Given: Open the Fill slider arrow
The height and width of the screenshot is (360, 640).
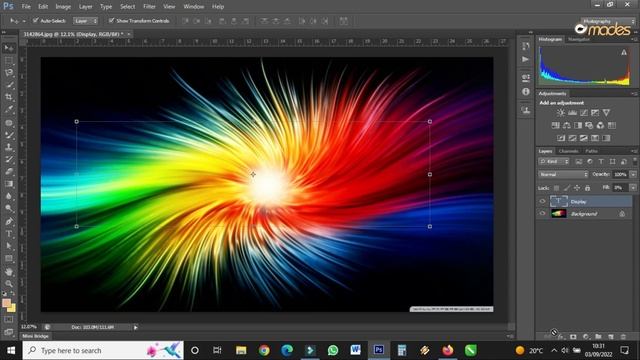Looking at the screenshot, I should click(x=633, y=188).
